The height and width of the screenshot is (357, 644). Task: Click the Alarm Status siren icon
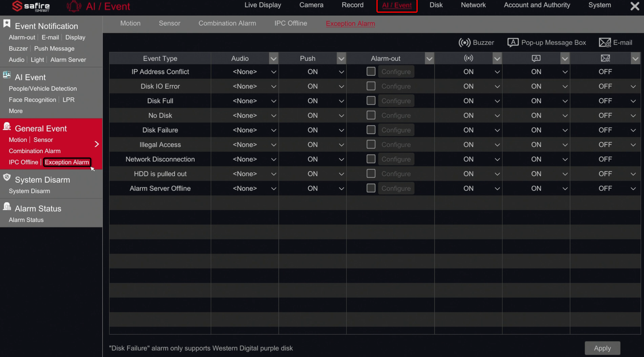click(7, 206)
